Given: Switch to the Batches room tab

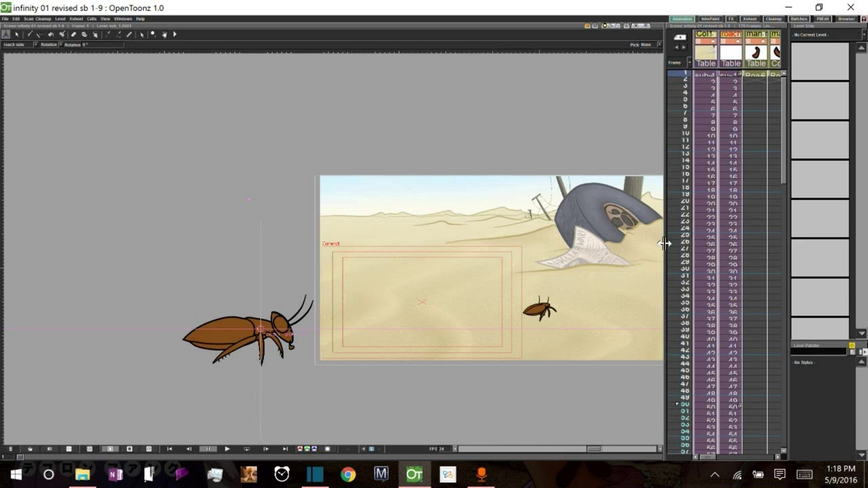Looking at the screenshot, I should [799, 19].
